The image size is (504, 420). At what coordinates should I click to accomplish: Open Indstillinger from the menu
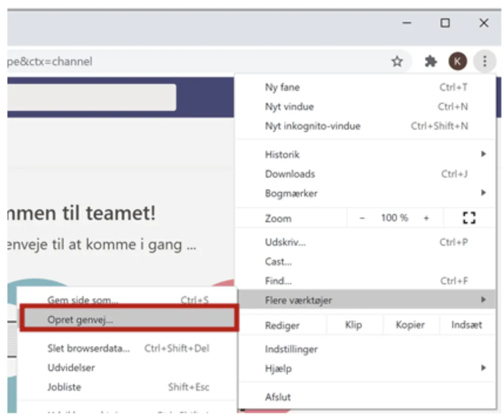pos(366,349)
